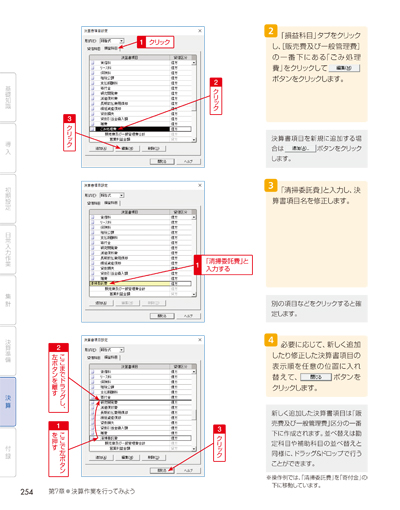Click the scroll-up arrow in the middle dialog's list
The width and height of the screenshot is (400, 510).
tap(194, 217)
